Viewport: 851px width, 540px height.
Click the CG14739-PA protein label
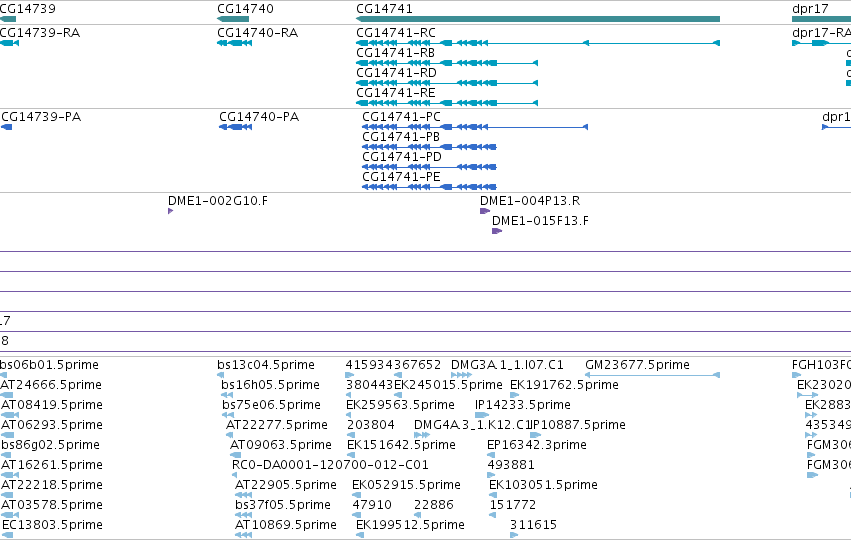pyautogui.click(x=41, y=117)
